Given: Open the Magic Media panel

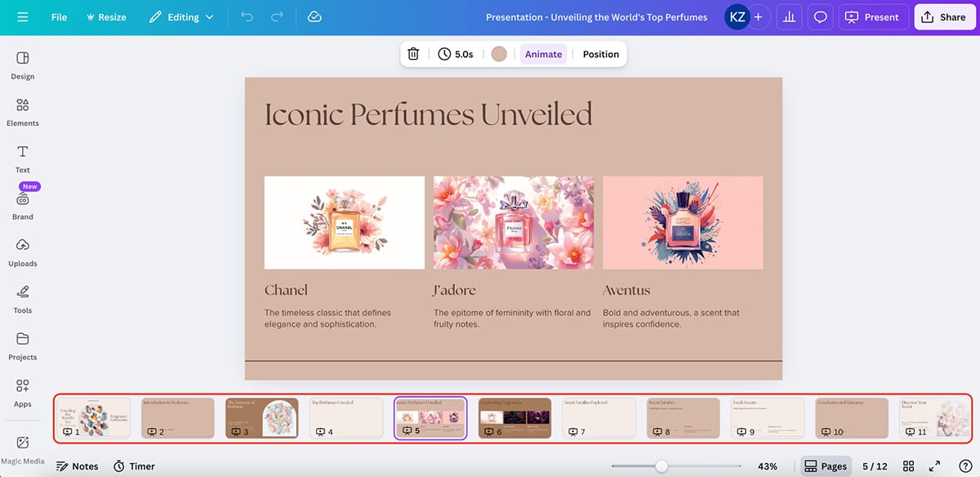Looking at the screenshot, I should click(x=22, y=445).
